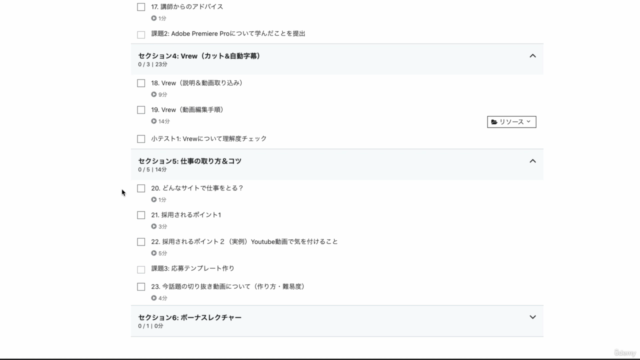Viewport: 640px width, 360px height.
Task: Open the リソース dropdown button
Action: pos(511,122)
